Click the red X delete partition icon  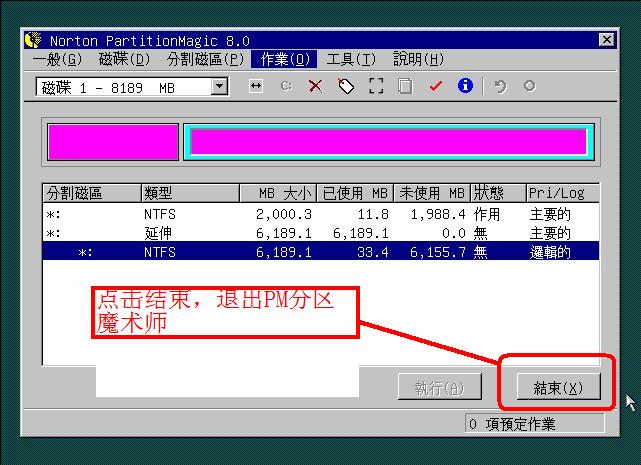[x=315, y=87]
